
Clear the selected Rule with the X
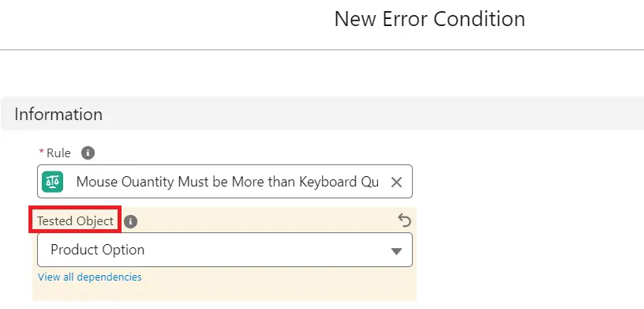pyautogui.click(x=396, y=182)
